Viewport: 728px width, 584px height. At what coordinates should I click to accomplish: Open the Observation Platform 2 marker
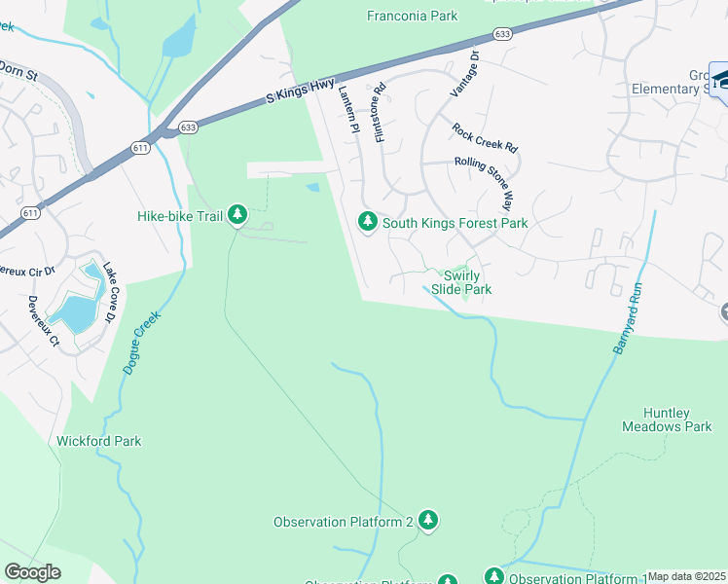[428, 521]
